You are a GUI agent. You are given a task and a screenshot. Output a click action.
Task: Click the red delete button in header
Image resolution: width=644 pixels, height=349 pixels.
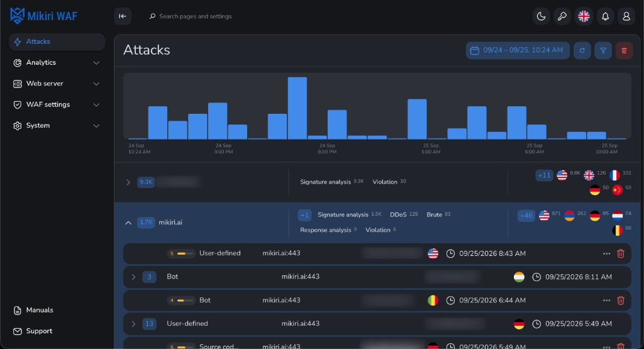tap(624, 50)
